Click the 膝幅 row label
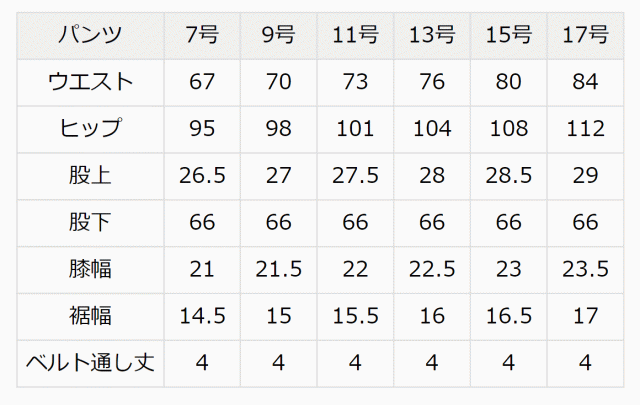Image resolution: width=640 pixels, height=405 pixels. 90,269
